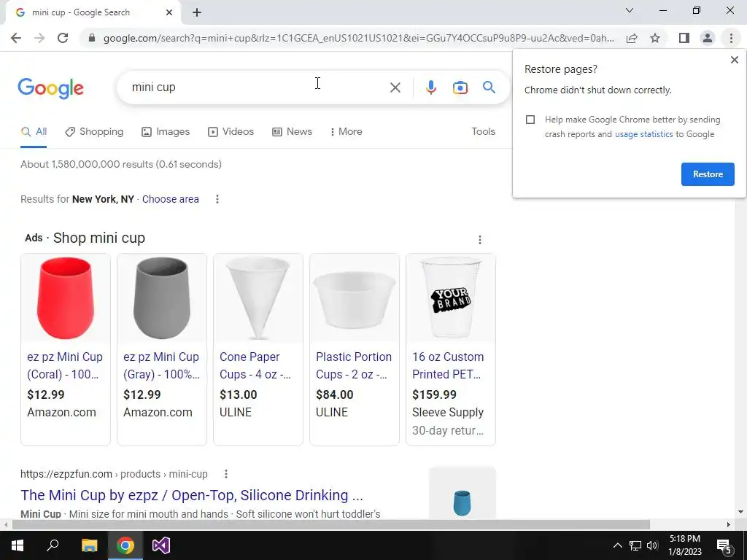Image resolution: width=747 pixels, height=560 pixels.
Task: Open the blue mini cup result thumbnail
Action: pyautogui.click(x=462, y=493)
